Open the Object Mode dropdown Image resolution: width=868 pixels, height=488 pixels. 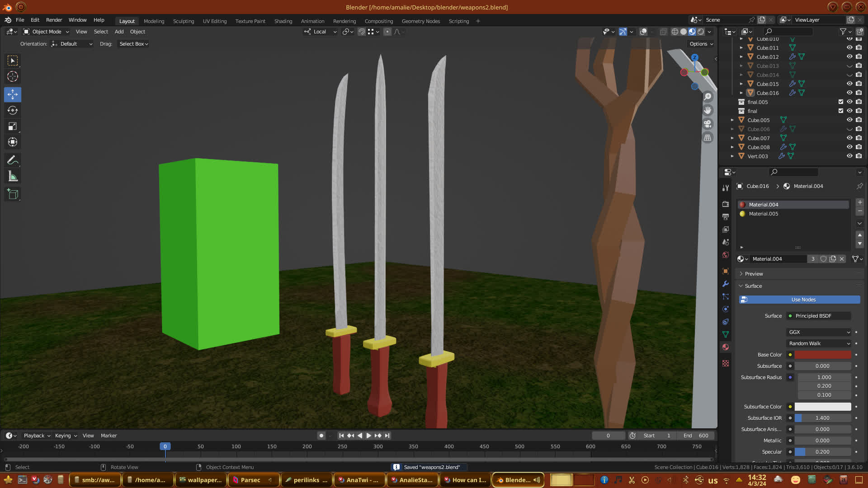pyautogui.click(x=46, y=32)
